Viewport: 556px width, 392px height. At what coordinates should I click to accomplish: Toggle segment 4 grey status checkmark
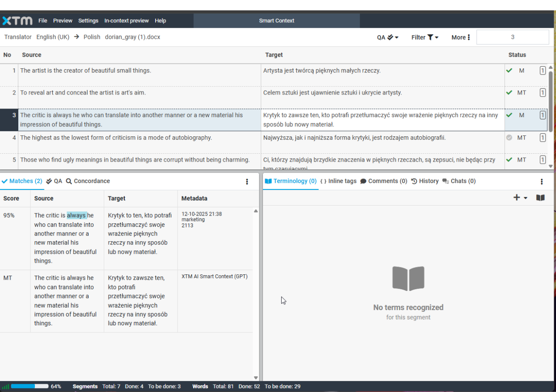509,138
